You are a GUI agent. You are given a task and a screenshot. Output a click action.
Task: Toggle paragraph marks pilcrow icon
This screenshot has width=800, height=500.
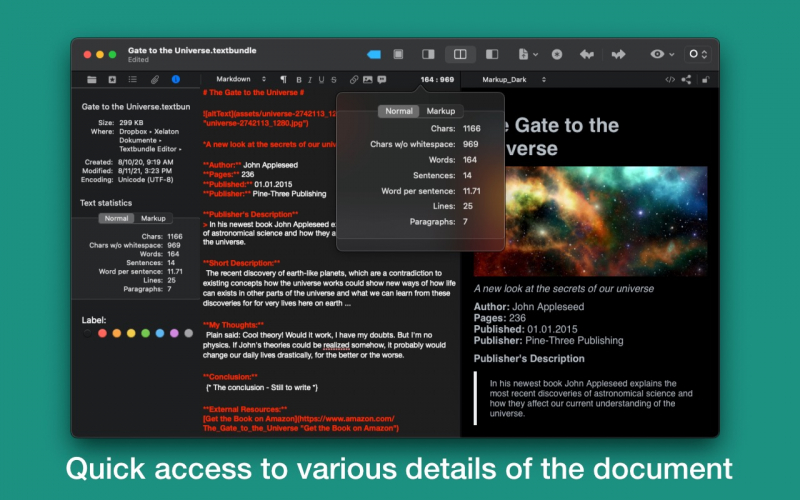pos(283,79)
